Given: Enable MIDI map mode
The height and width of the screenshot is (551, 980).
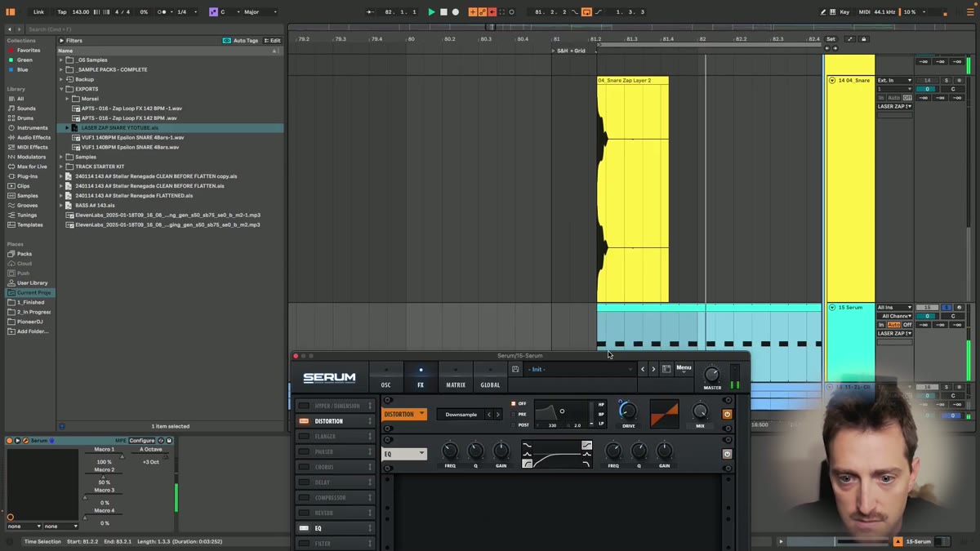Looking at the screenshot, I should point(864,12).
